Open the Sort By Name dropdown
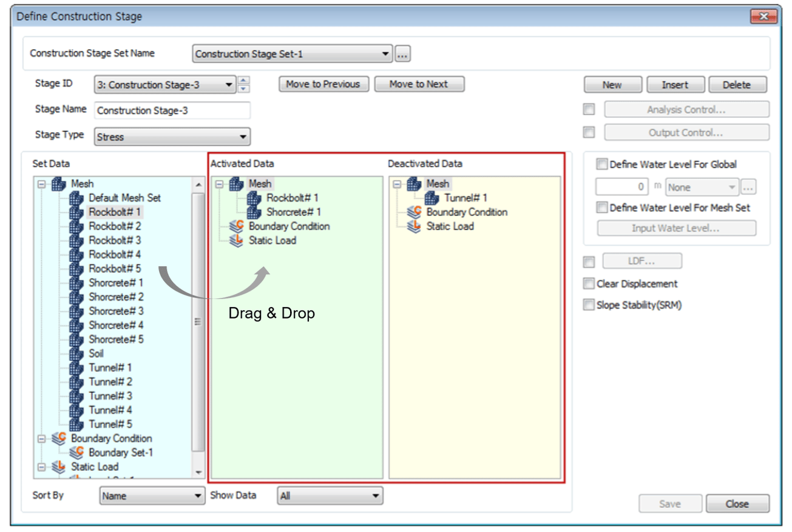Screen dimensions: 792x532 [x=152, y=496]
